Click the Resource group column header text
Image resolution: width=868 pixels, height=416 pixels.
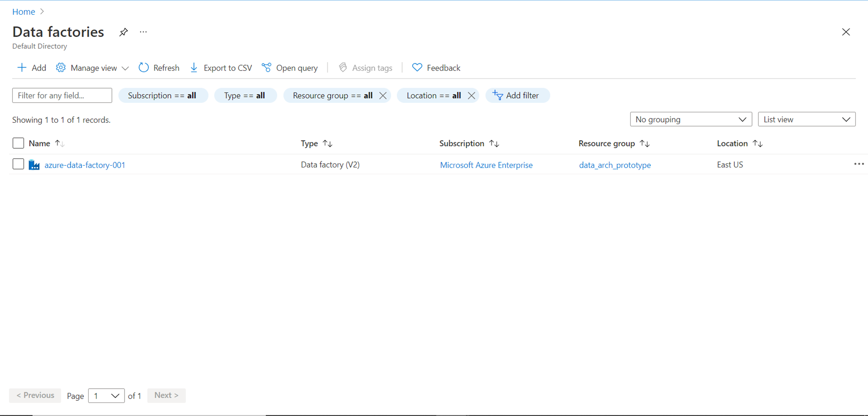coord(607,144)
